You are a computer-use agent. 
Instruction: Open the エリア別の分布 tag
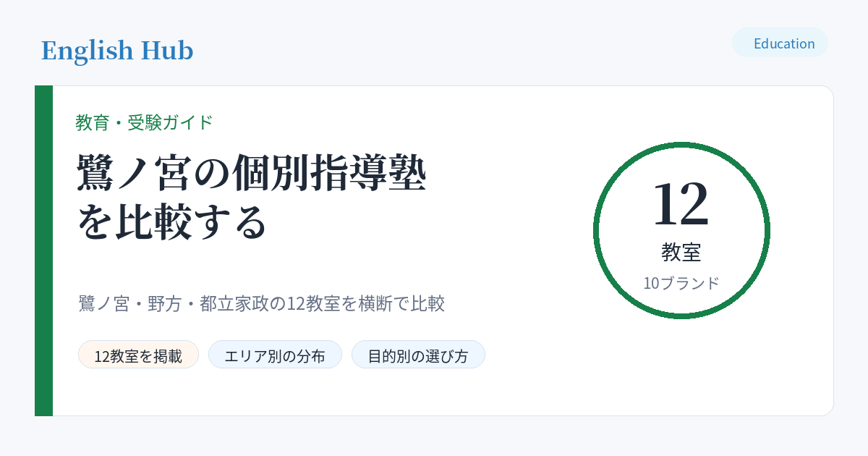(275, 355)
